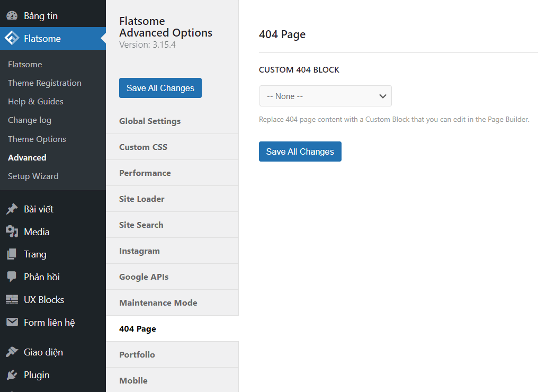Click Save All Changes below the 404 block
The width and height of the screenshot is (538, 392).
pyautogui.click(x=300, y=152)
